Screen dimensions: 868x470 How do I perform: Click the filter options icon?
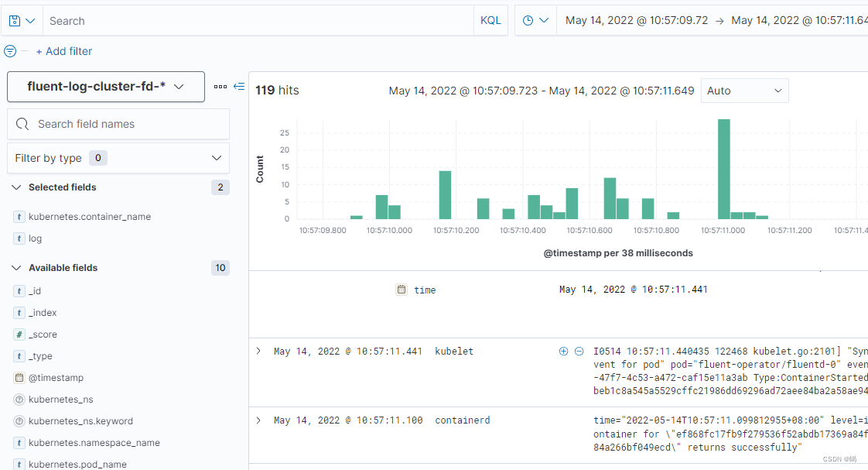pos(10,51)
